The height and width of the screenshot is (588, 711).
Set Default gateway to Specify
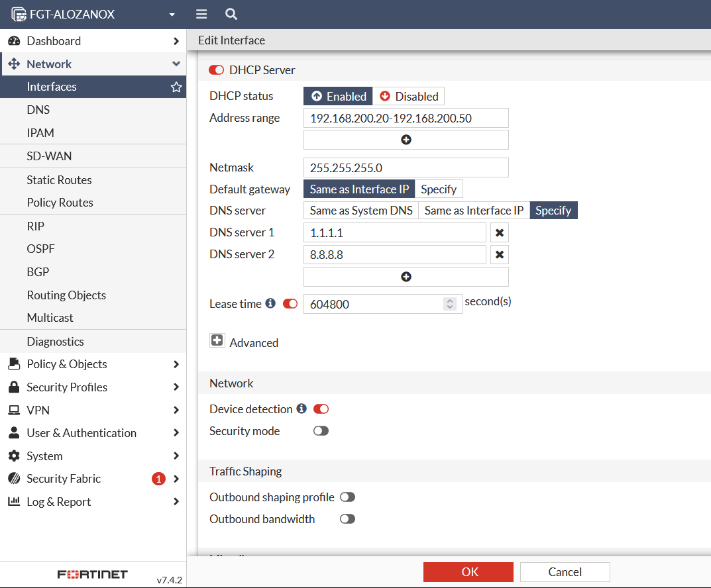coord(439,189)
